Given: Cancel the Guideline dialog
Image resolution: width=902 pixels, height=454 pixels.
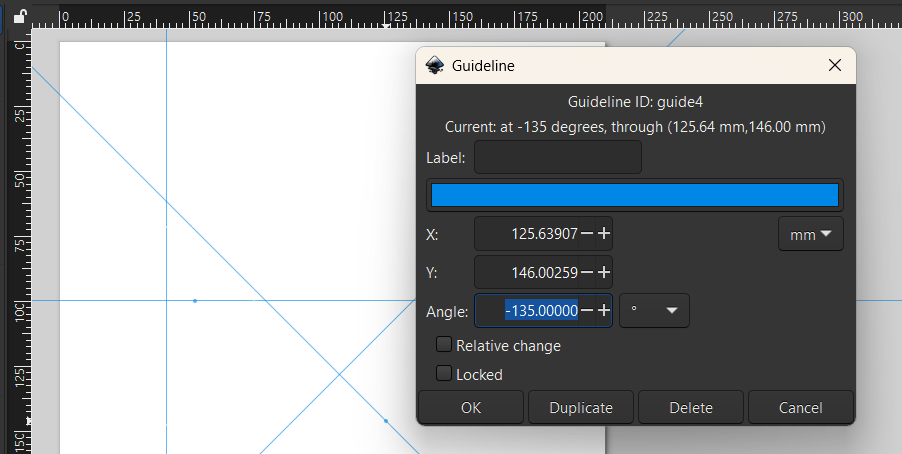Looking at the screenshot, I should [x=801, y=407].
